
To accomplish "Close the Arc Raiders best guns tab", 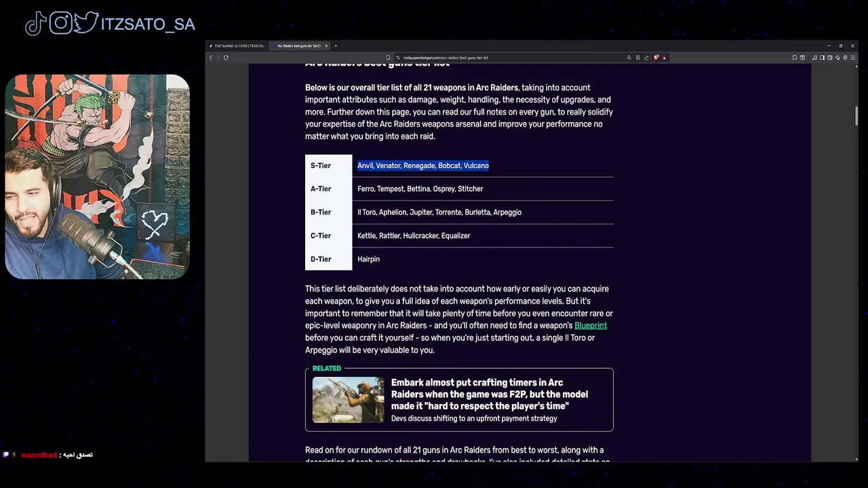I will (326, 46).
